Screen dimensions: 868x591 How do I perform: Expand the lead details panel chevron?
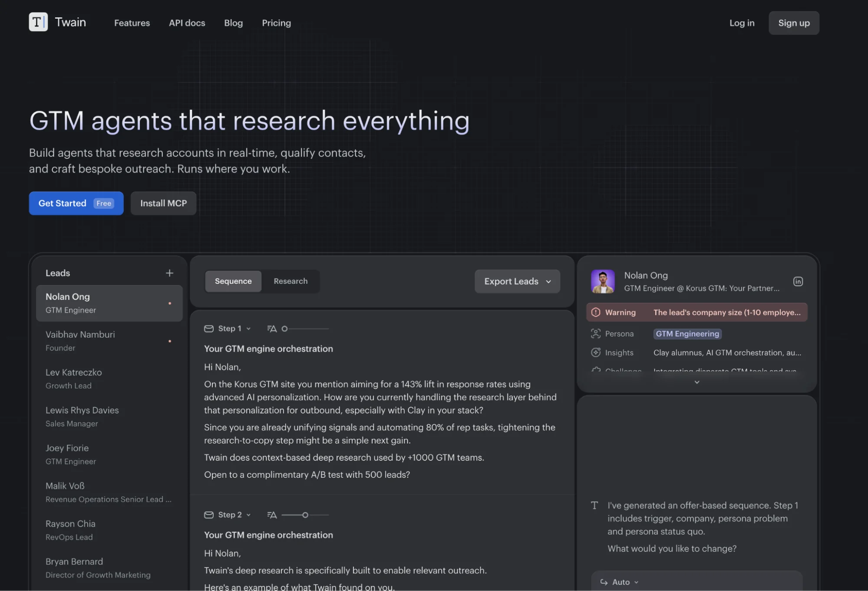[x=696, y=382]
